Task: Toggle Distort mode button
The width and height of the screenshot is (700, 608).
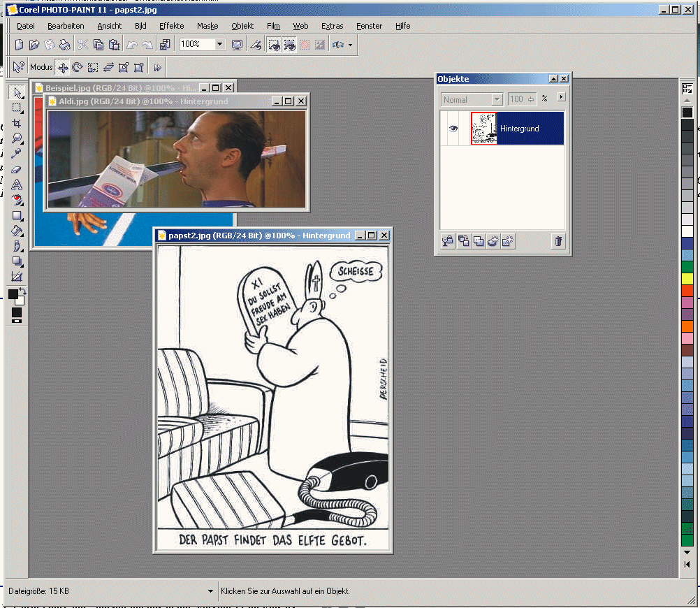Action: 124,68
